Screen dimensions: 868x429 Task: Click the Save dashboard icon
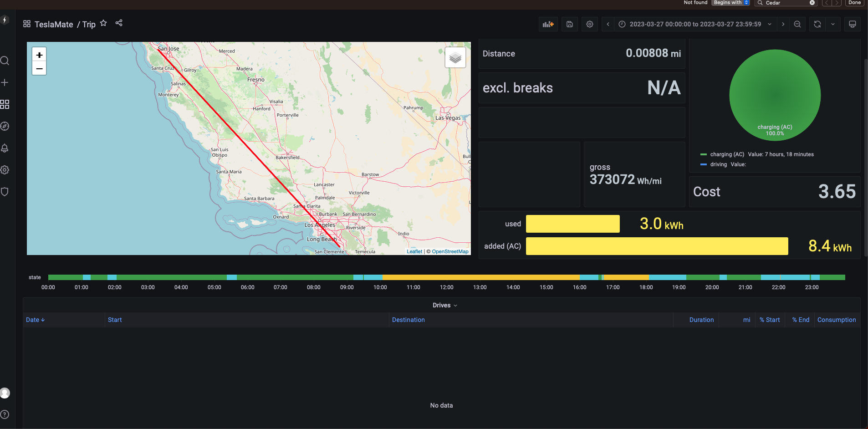(x=569, y=24)
